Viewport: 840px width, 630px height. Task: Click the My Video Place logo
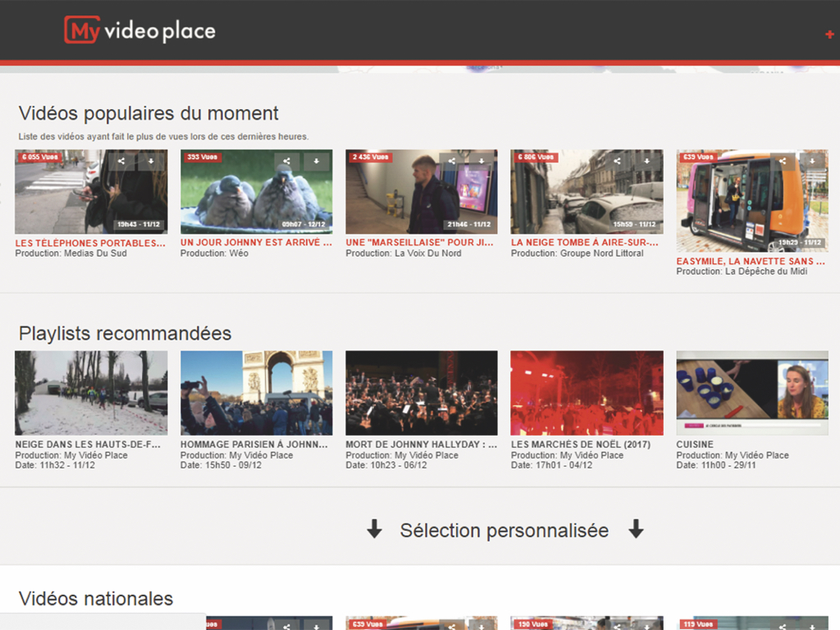(x=139, y=31)
